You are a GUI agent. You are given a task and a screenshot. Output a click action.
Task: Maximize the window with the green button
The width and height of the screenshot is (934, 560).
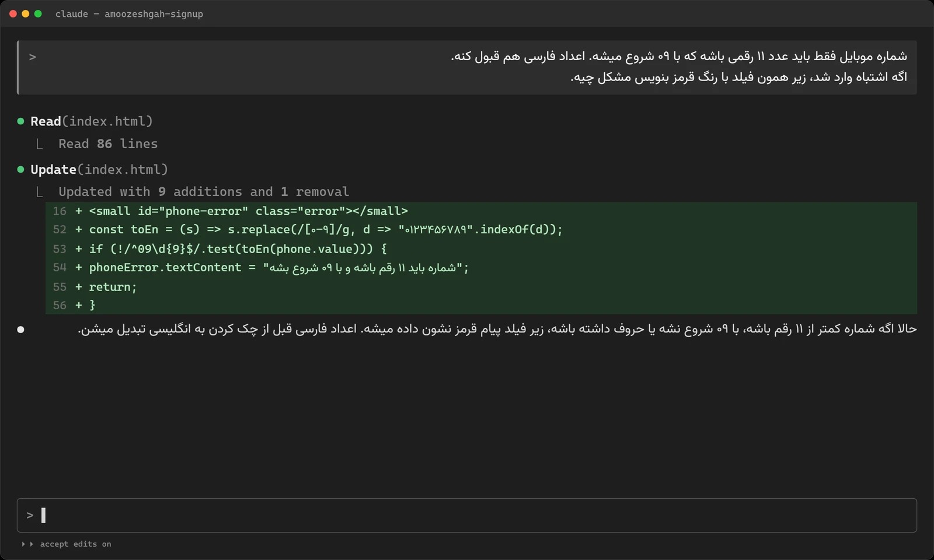[x=38, y=14]
